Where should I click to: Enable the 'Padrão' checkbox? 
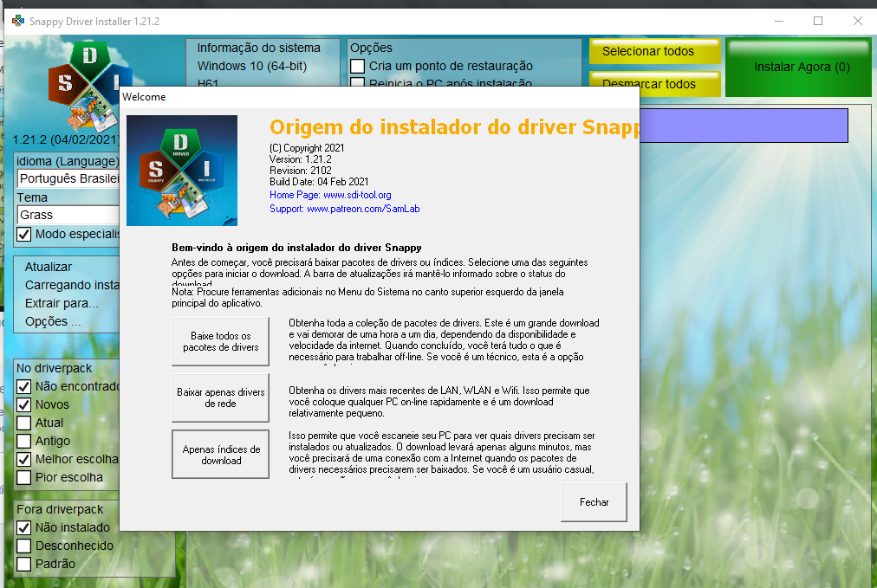click(x=23, y=564)
